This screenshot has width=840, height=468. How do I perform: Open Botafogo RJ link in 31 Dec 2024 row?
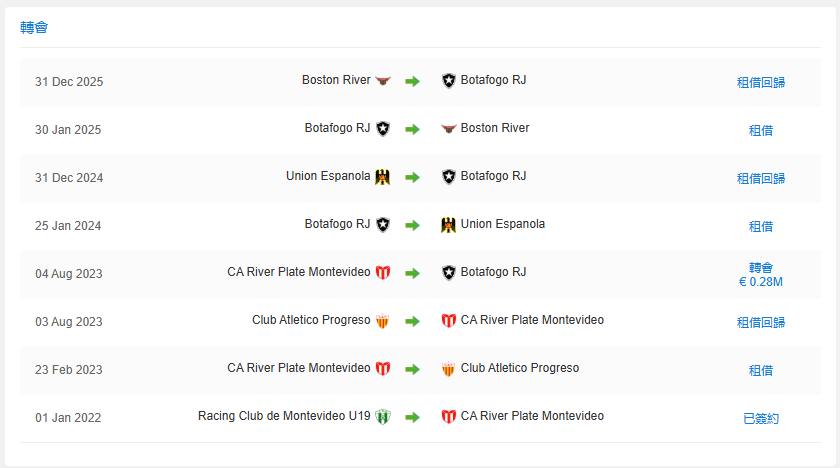click(x=493, y=176)
